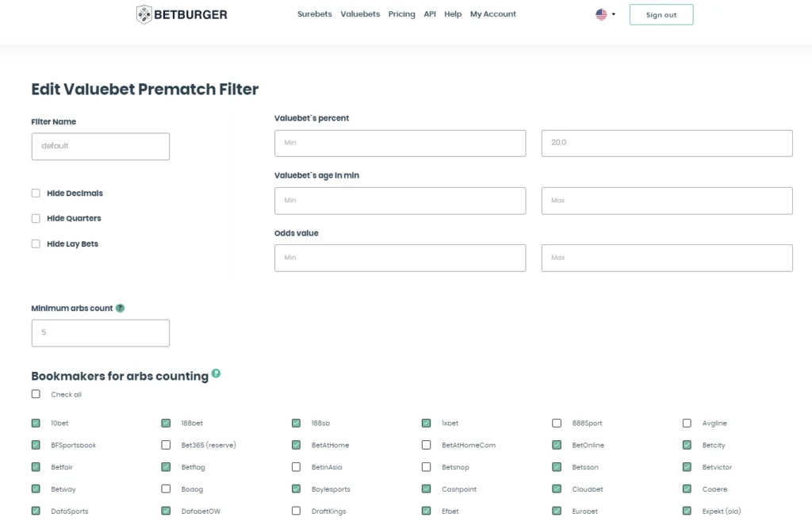Check the Bodog bookmaker
Image resolution: width=812 pixels, height=525 pixels.
pos(166,489)
